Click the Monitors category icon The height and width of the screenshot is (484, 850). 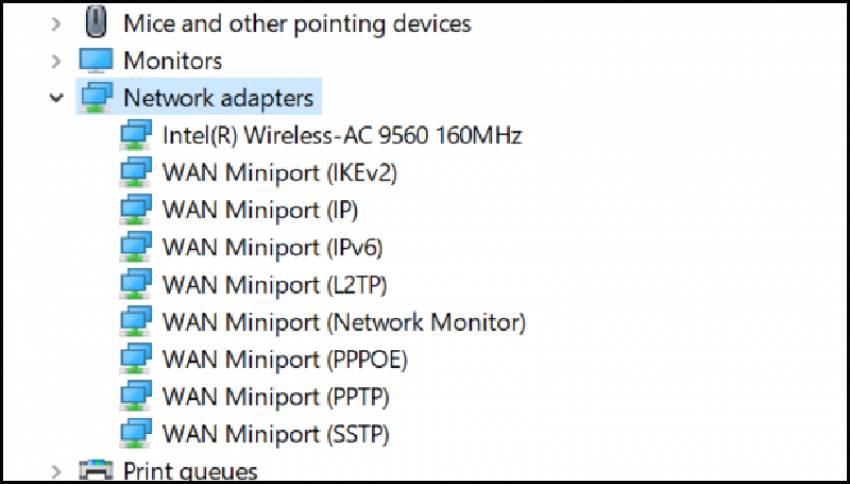[x=96, y=60]
